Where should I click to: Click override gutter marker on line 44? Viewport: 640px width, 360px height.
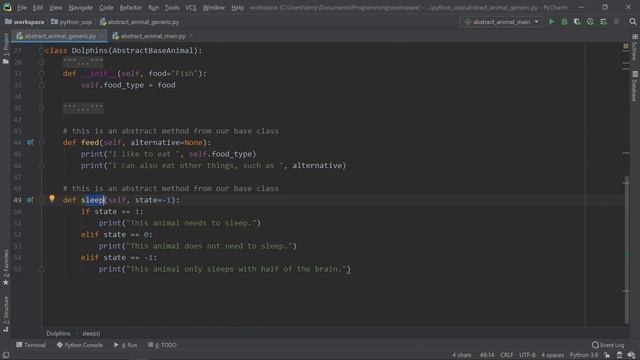point(30,142)
